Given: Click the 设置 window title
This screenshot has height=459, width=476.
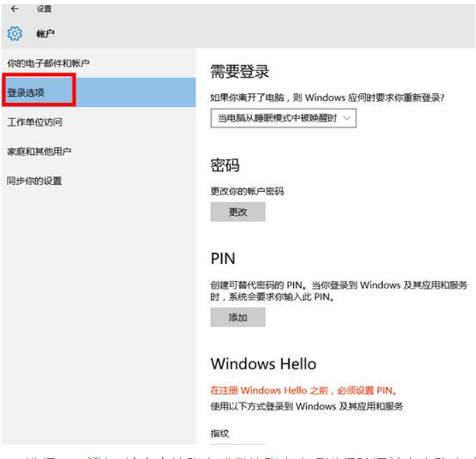Looking at the screenshot, I should [x=44, y=9].
